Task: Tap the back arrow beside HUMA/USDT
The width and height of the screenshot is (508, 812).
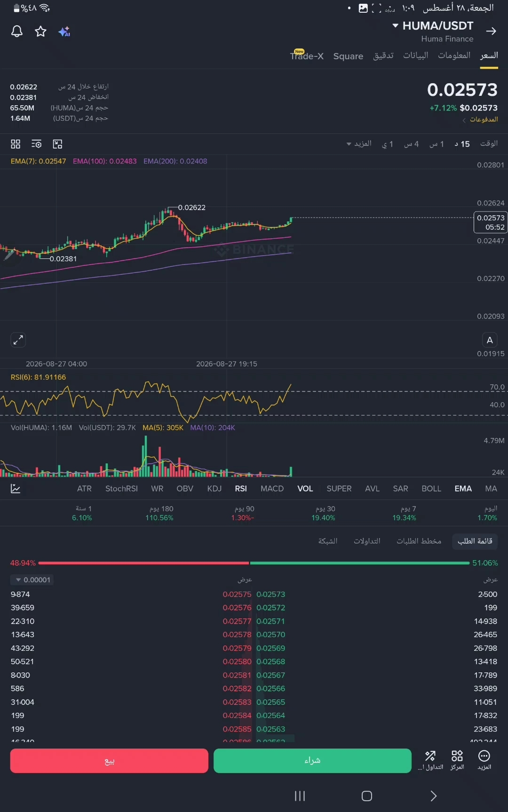Action: pyautogui.click(x=491, y=31)
